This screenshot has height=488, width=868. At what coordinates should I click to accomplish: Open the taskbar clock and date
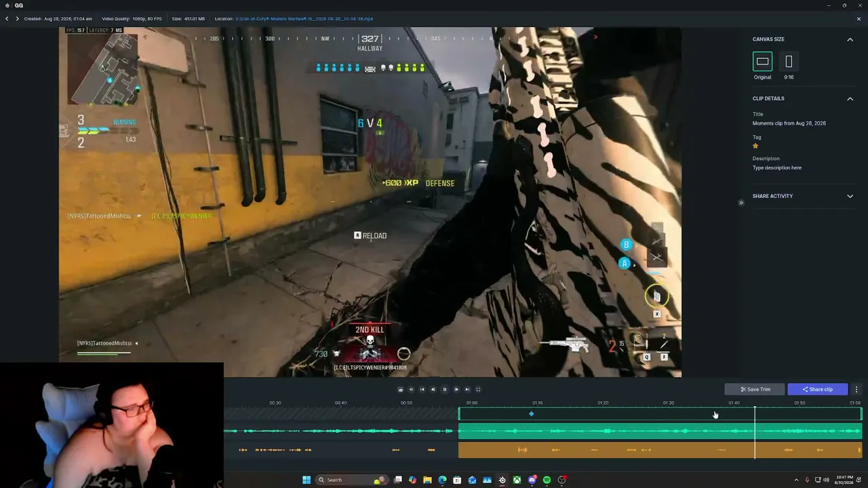click(844, 480)
